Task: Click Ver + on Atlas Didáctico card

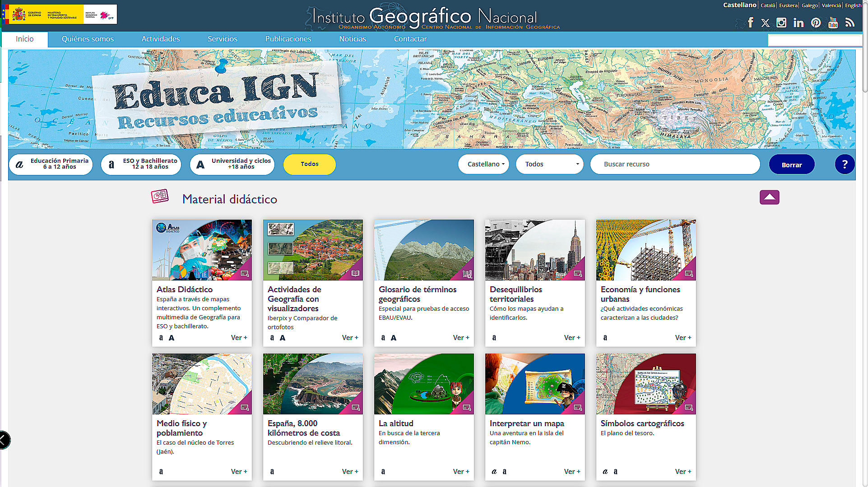Action: [239, 338]
